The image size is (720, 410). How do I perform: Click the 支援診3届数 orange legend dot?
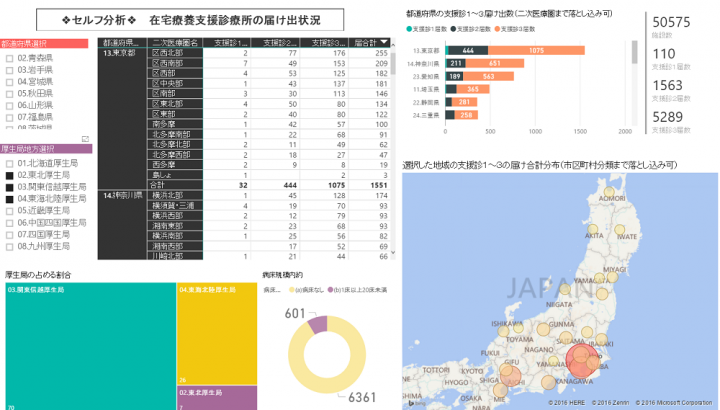tap(499, 29)
